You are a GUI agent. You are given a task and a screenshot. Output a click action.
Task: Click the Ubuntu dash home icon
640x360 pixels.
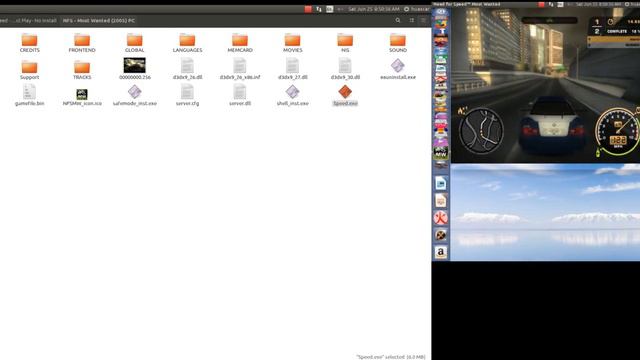(441, 12)
